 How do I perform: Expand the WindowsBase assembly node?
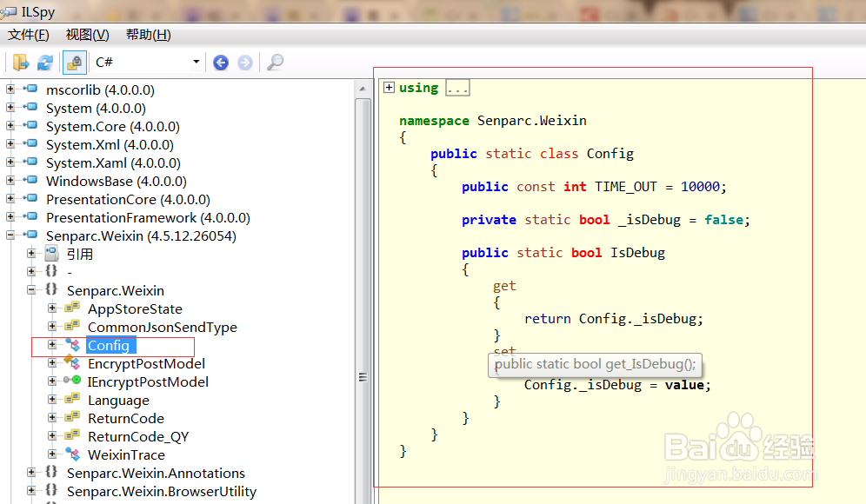pos(10,180)
